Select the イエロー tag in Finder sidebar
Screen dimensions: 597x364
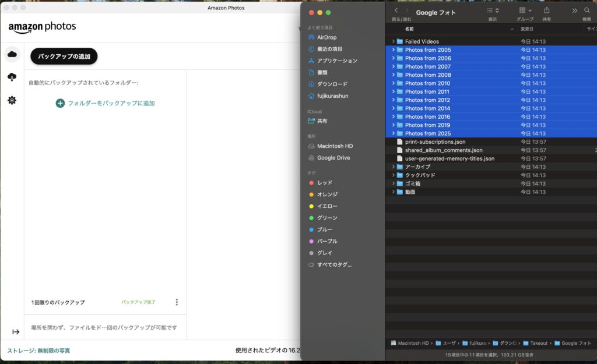(x=328, y=206)
